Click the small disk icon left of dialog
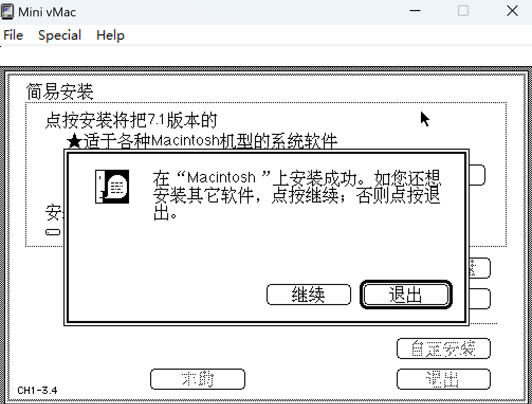This screenshot has width=532, height=404. [x=53, y=232]
